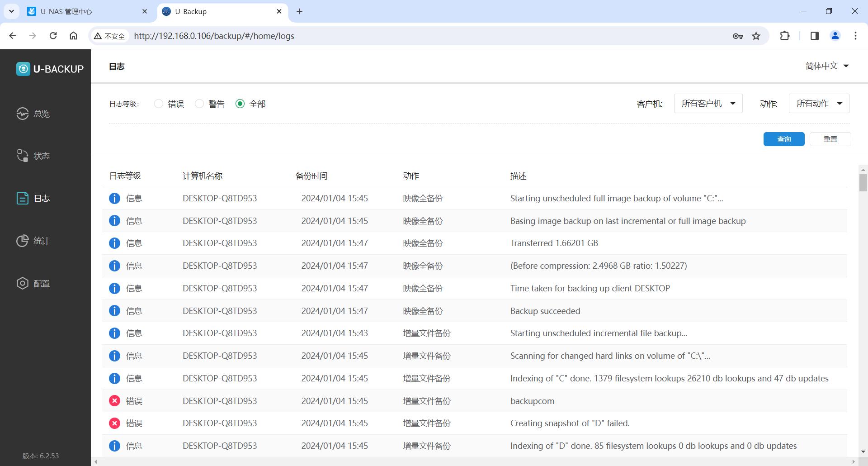
Task: Click the U-BACKUP logo icon
Action: point(23,69)
